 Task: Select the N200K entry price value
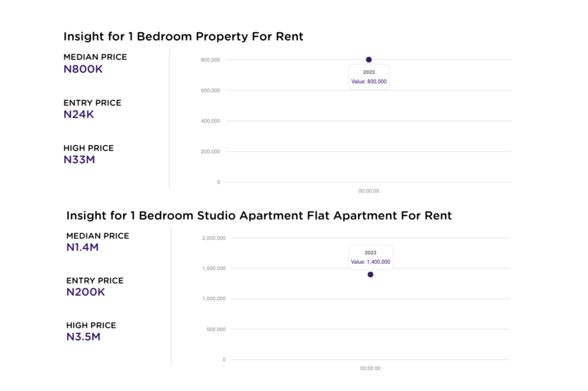(86, 292)
